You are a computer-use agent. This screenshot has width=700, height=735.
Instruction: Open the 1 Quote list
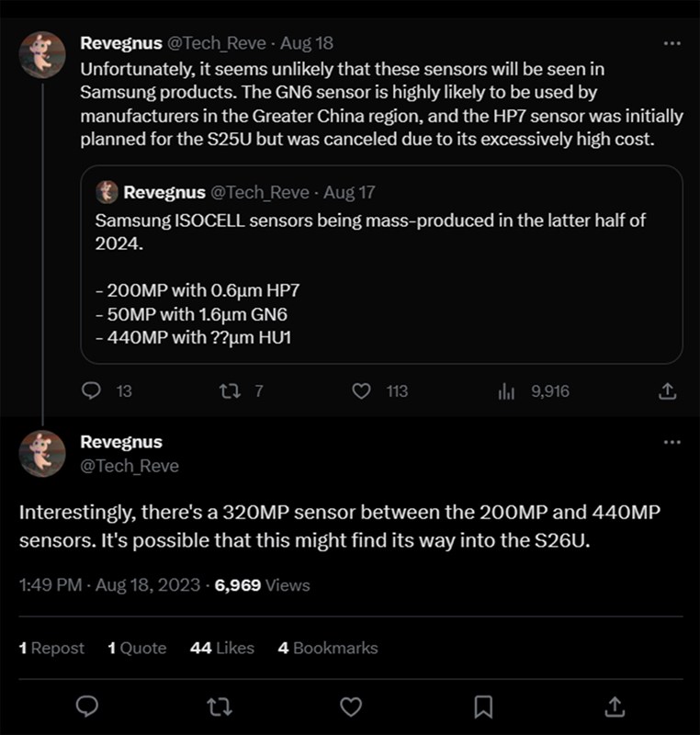tap(137, 648)
